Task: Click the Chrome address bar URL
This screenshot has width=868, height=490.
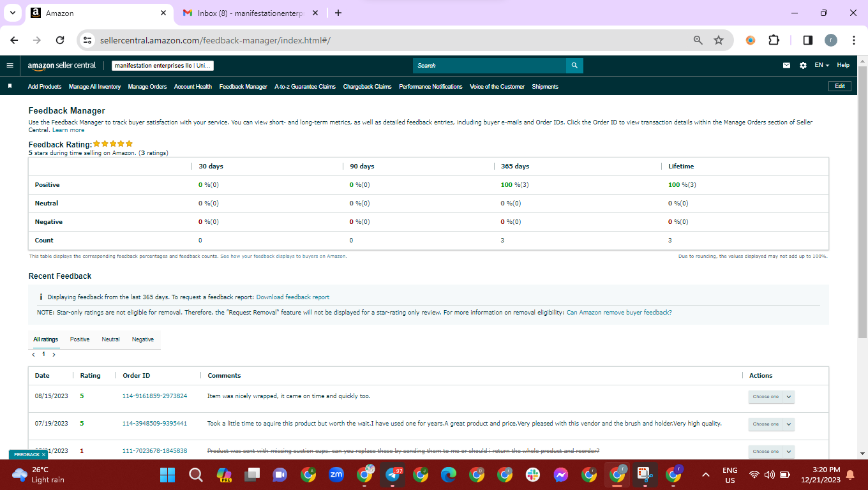Action: pos(215,40)
